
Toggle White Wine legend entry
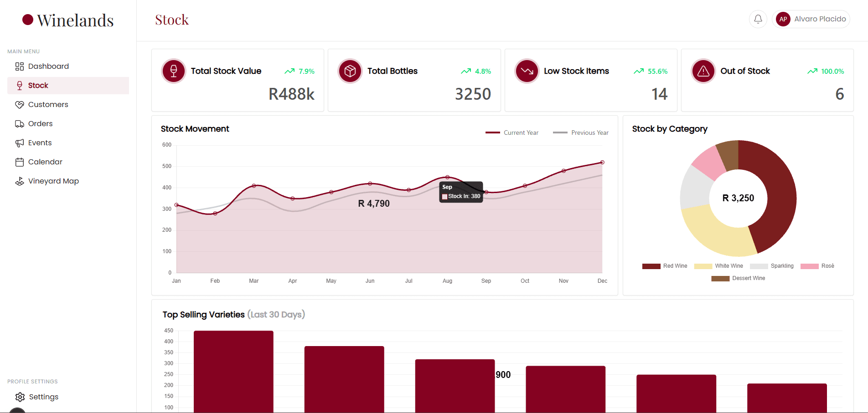coord(718,266)
